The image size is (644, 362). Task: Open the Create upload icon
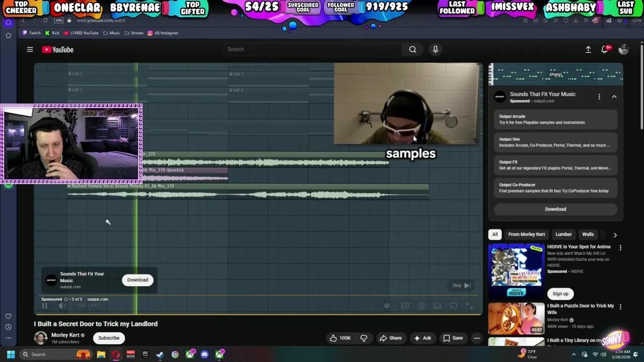pos(588,49)
